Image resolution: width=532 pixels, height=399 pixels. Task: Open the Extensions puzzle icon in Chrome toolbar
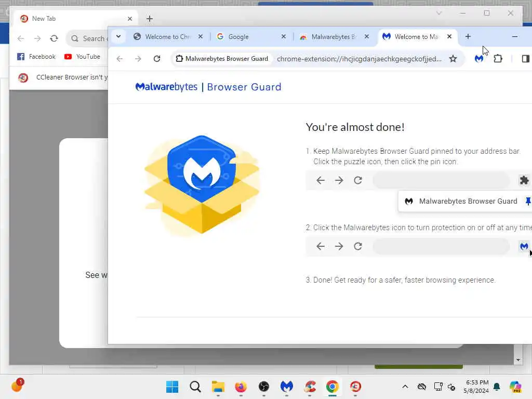pos(498,59)
